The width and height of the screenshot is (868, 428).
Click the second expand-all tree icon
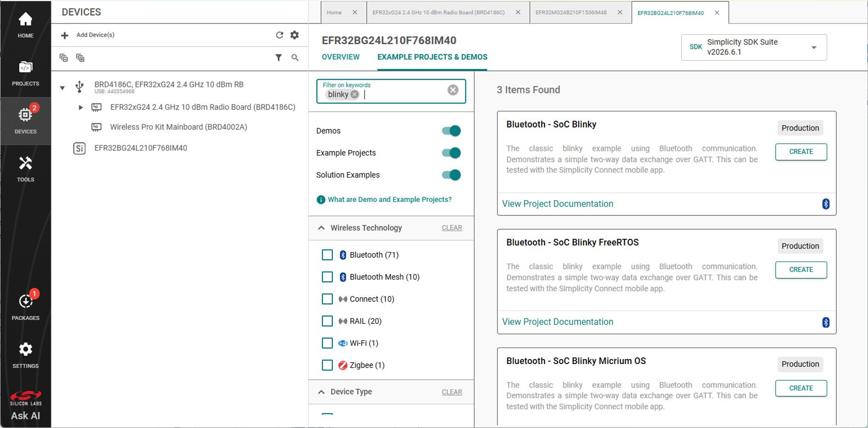click(x=80, y=58)
